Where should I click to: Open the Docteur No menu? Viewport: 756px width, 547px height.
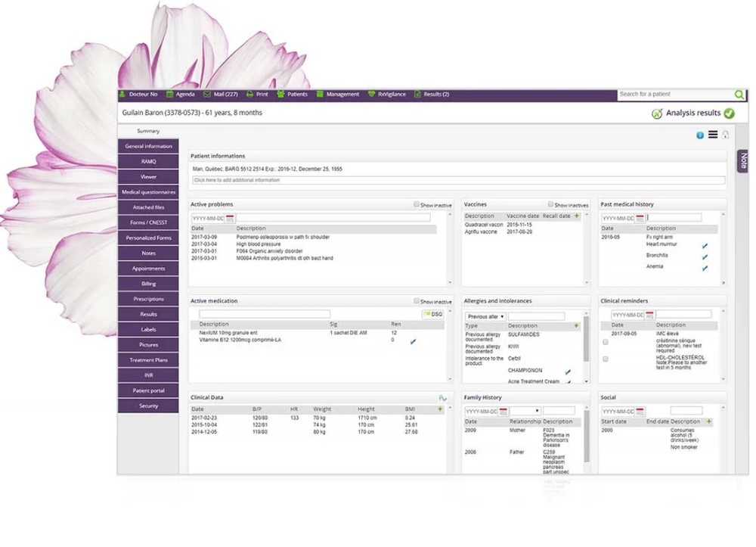pos(138,95)
